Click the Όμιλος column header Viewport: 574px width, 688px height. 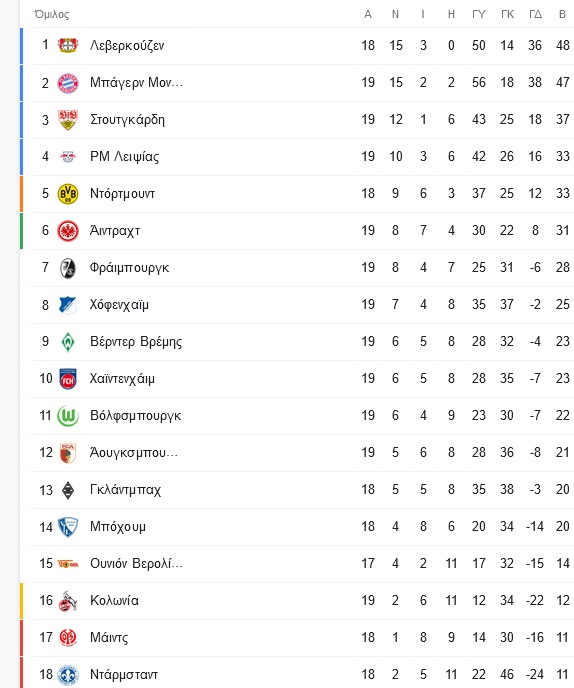point(52,14)
